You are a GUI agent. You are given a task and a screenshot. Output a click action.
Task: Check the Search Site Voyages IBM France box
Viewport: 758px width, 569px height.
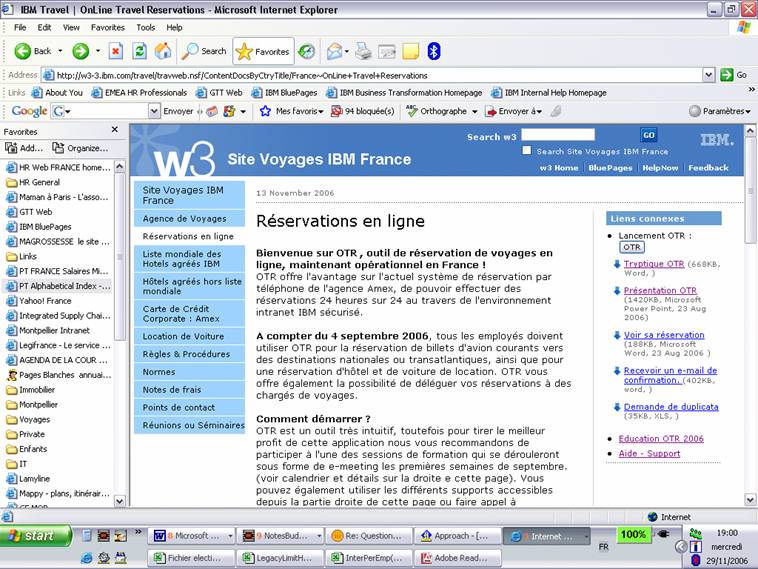(x=527, y=151)
